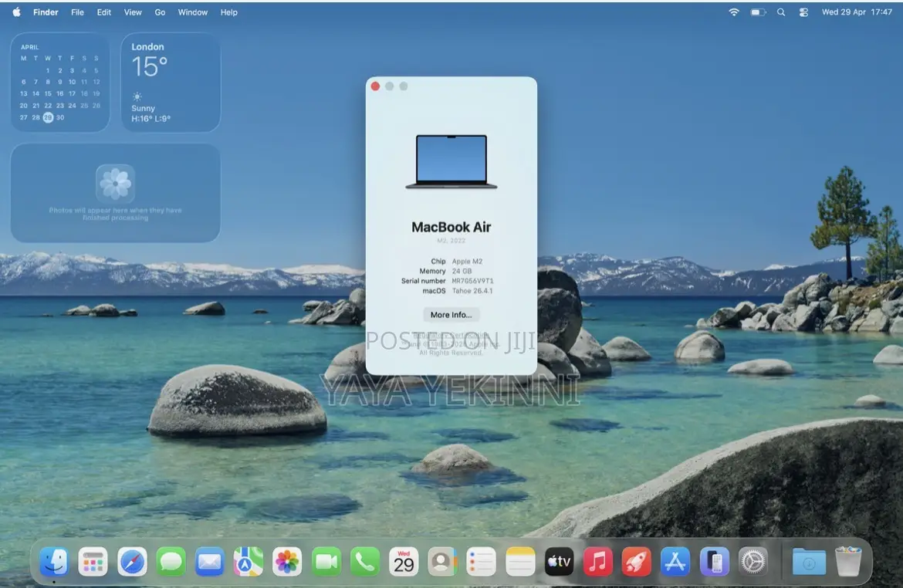Image resolution: width=903 pixels, height=588 pixels.
Task: Open the Apps launcher grid icon in Dock
Action: click(x=93, y=562)
